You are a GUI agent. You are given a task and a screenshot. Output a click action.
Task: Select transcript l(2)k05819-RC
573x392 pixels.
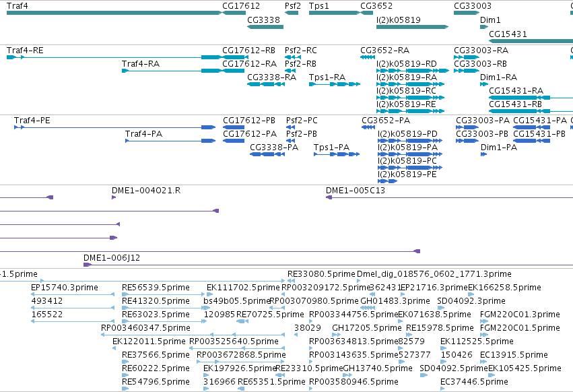pos(410,98)
